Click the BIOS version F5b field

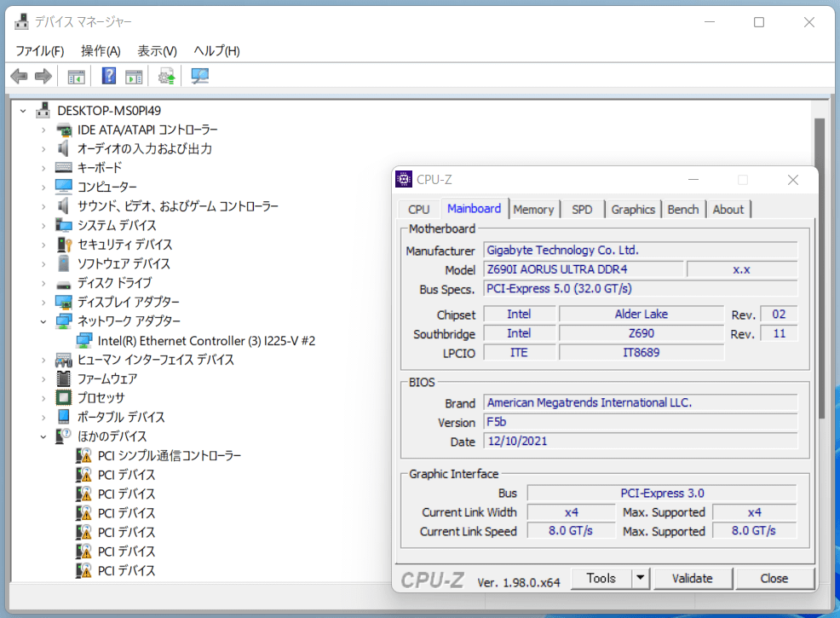point(641,422)
